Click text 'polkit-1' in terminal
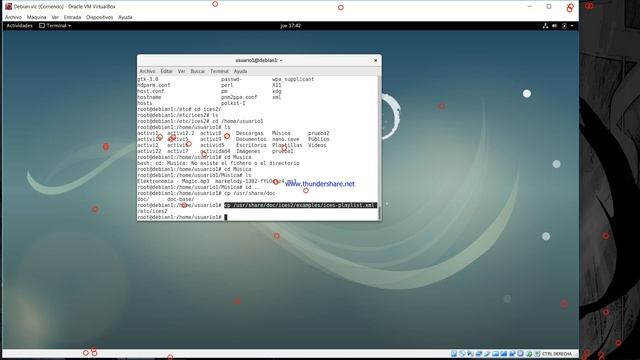Image resolution: width=640 pixels, height=360 pixels. point(233,103)
